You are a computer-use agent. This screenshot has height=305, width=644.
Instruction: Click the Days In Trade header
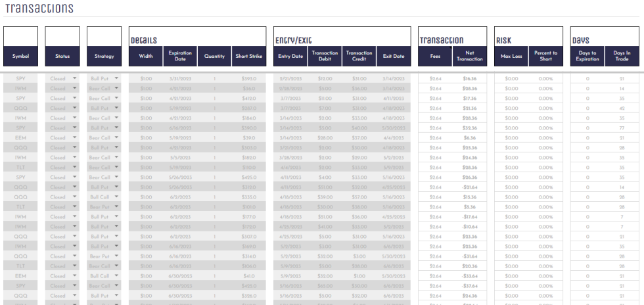tap(622, 57)
